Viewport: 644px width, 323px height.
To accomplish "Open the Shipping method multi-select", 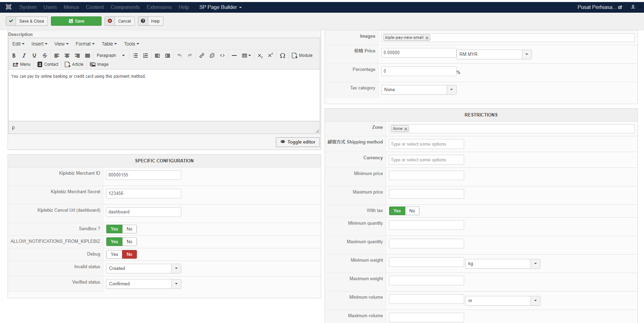I will coord(426,144).
